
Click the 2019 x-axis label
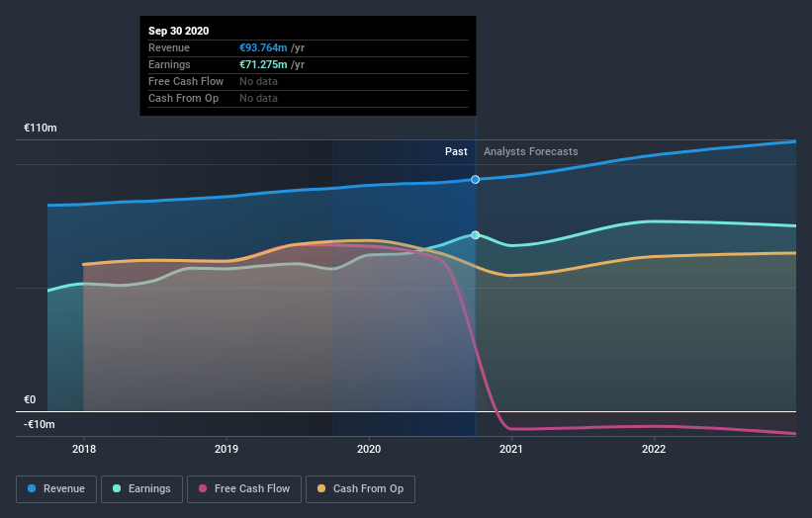[226, 449]
